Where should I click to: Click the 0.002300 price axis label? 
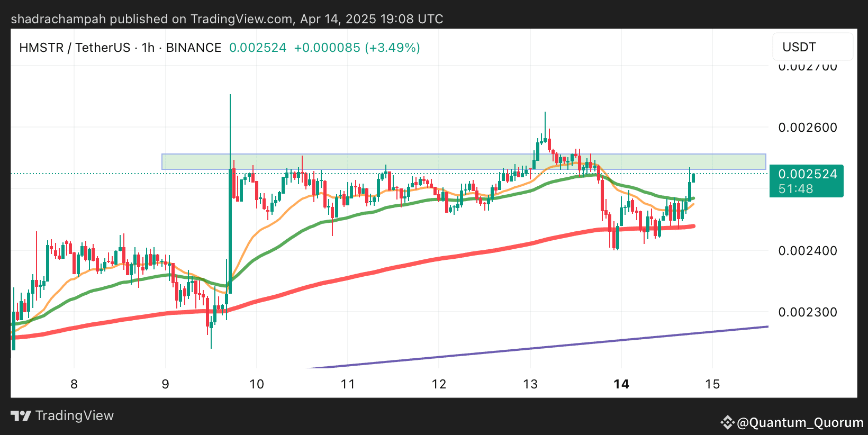tap(808, 312)
